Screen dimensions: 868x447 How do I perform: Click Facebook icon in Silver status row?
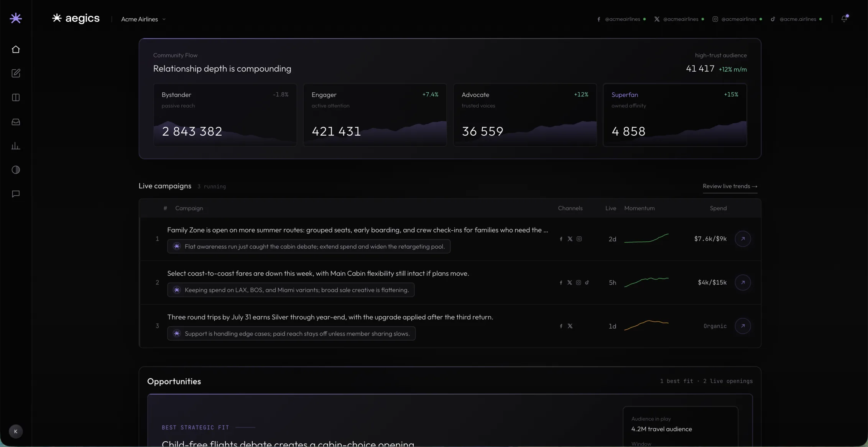click(x=561, y=326)
